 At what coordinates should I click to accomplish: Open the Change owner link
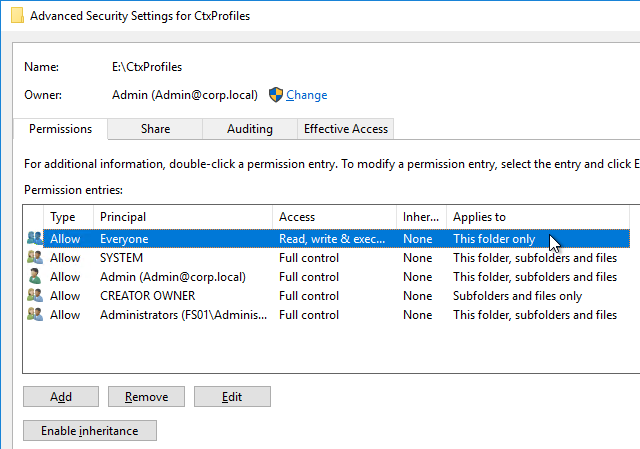tap(306, 95)
